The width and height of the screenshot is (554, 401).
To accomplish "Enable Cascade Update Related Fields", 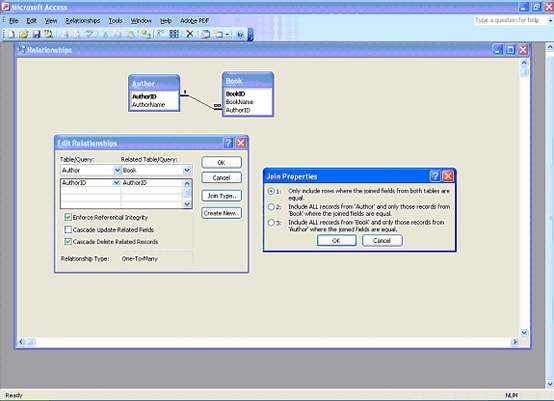I will click(68, 230).
